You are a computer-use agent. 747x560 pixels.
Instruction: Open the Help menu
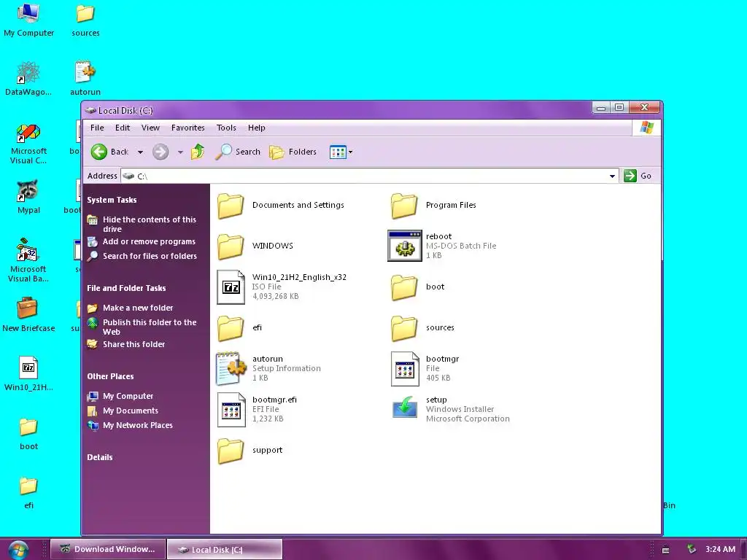pyautogui.click(x=256, y=128)
